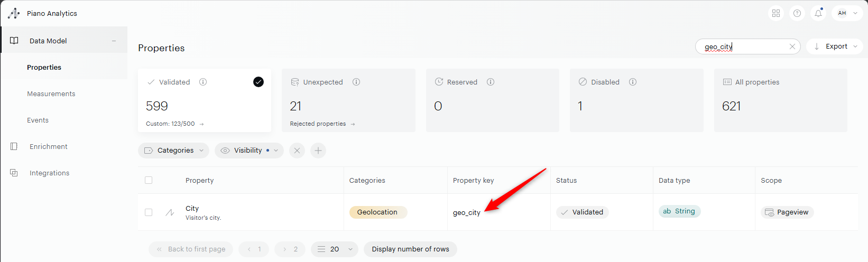Select the Validated properties card
Screen dimensions: 868x262
pyautogui.click(x=204, y=100)
